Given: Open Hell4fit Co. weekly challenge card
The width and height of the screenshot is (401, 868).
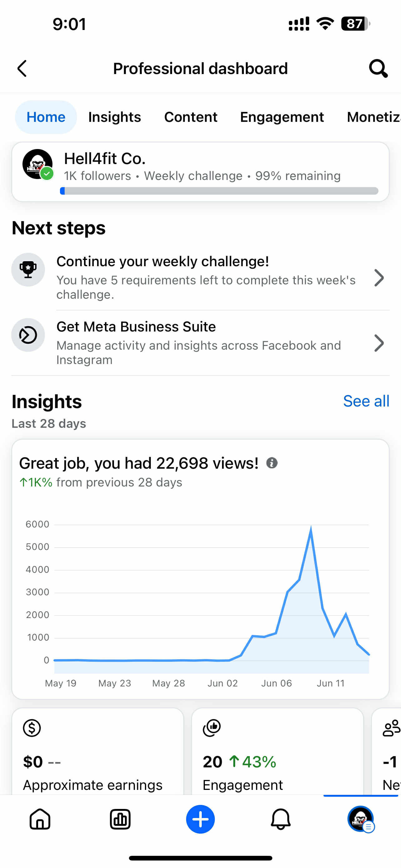Looking at the screenshot, I should click(x=200, y=172).
